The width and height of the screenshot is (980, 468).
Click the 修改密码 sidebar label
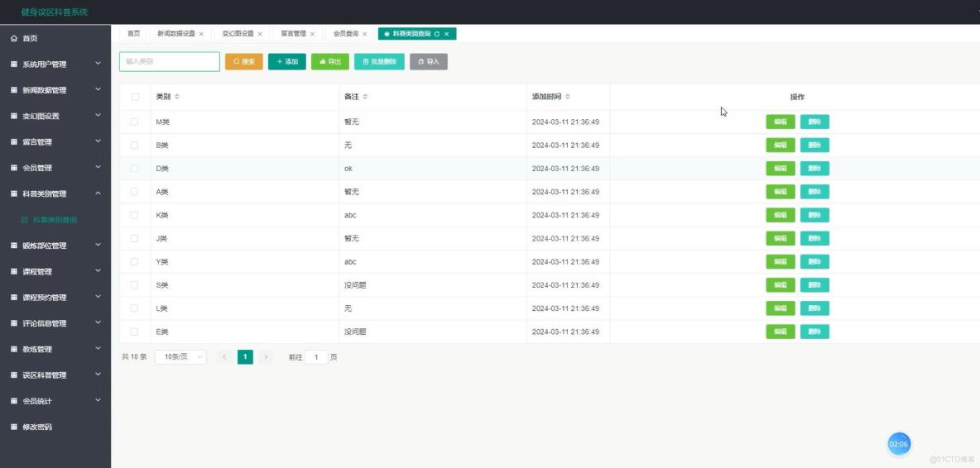point(37,427)
